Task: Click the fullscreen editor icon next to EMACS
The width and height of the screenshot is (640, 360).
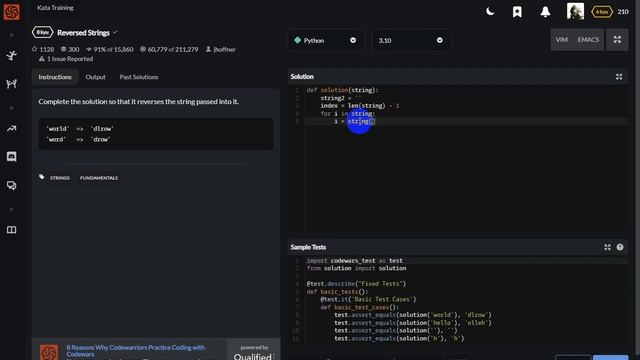Action: 617,40
